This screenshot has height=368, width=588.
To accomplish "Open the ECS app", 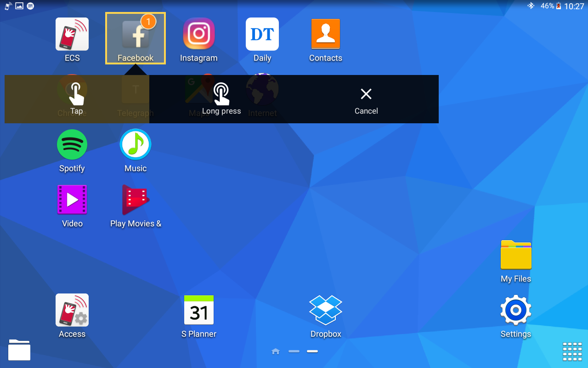I will pyautogui.click(x=72, y=39).
